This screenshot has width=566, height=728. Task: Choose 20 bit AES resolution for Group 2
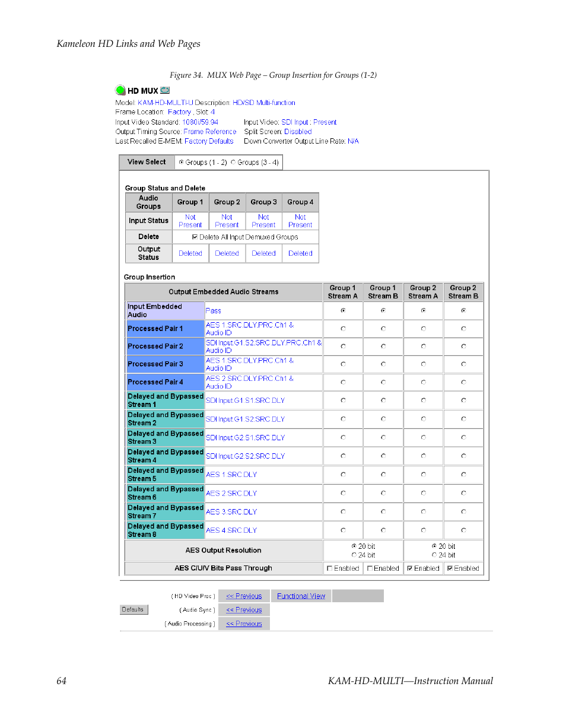pos(434,546)
